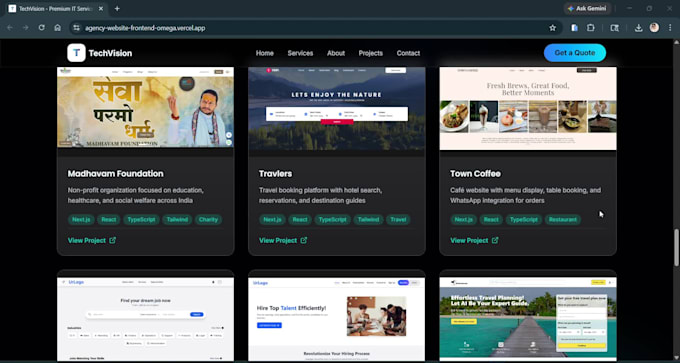Open the About navigation item
The width and height of the screenshot is (680, 363).
pos(336,53)
